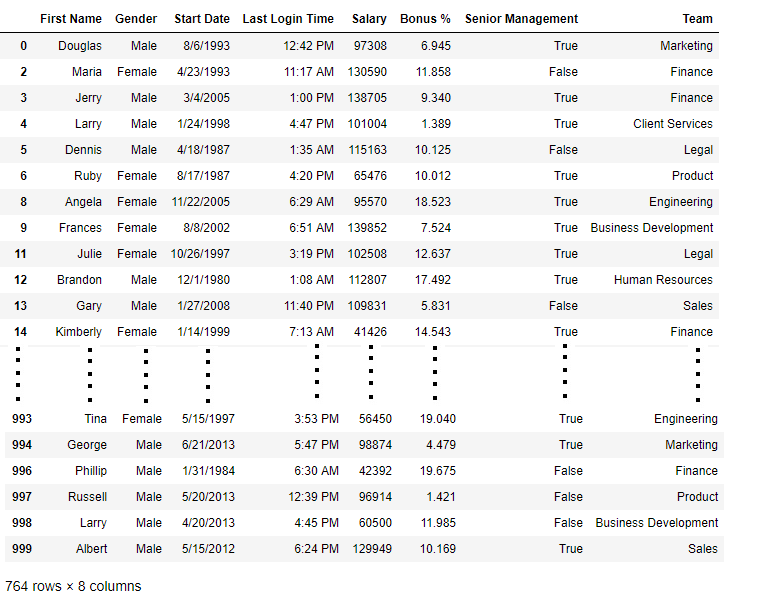Click the First Name column header
Screen dimensions: 777x604
[x=70, y=19]
